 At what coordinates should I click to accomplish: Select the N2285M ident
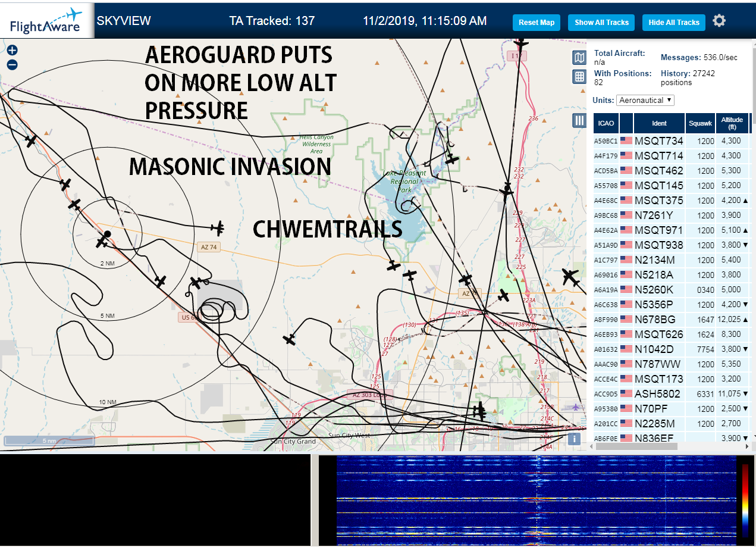pyautogui.click(x=655, y=424)
